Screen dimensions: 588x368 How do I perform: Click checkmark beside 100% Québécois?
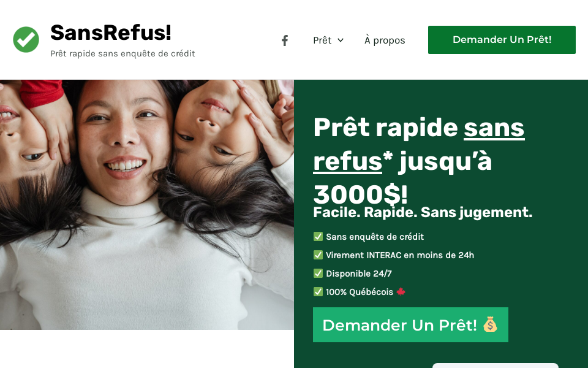pos(318,292)
